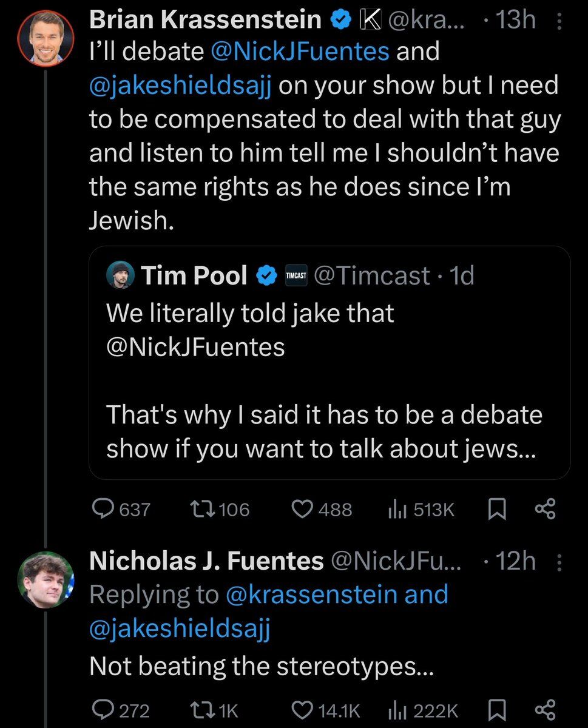588x728 pixels.
Task: Open Nicholas J. Fuentes' profile avatar
Action: coord(46,579)
